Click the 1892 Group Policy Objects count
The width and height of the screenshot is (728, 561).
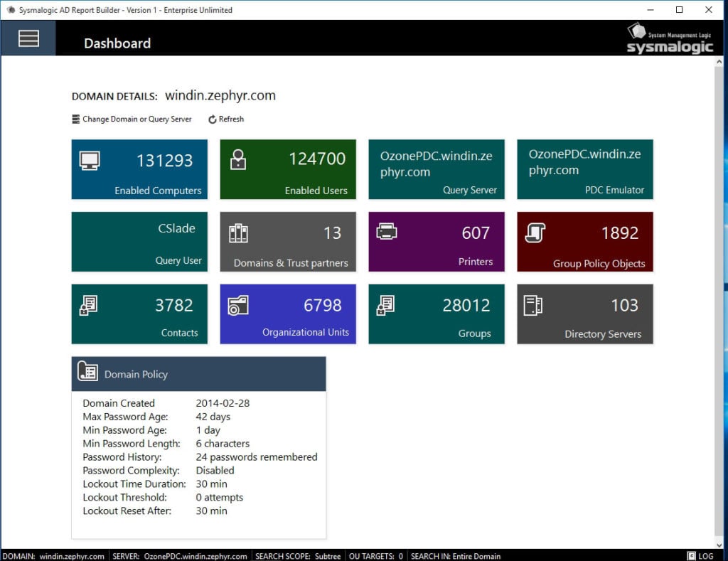pyautogui.click(x=620, y=233)
